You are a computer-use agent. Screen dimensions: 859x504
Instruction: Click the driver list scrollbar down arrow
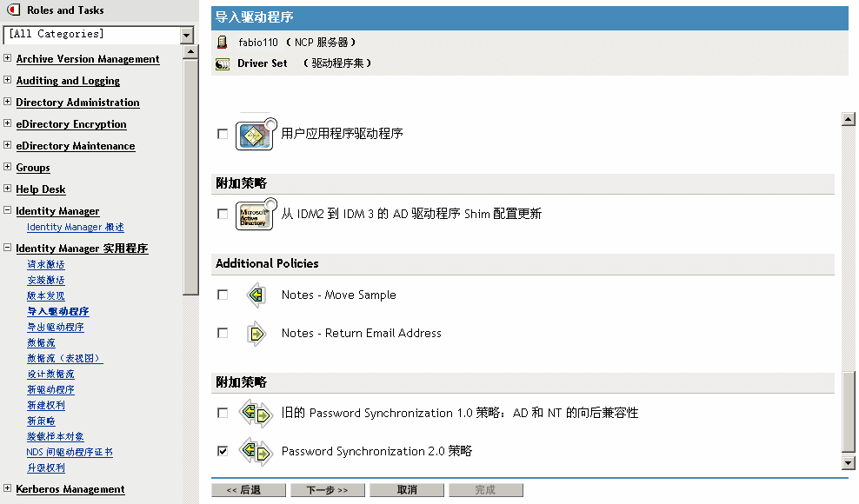pyautogui.click(x=849, y=463)
